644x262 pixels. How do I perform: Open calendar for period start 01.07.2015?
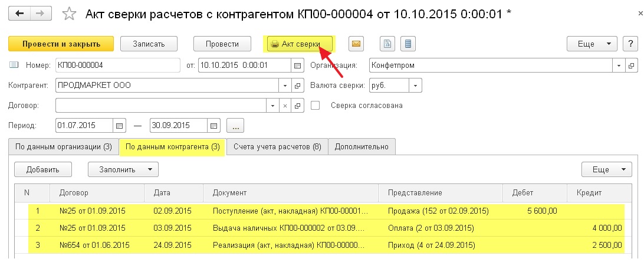pyautogui.click(x=120, y=126)
